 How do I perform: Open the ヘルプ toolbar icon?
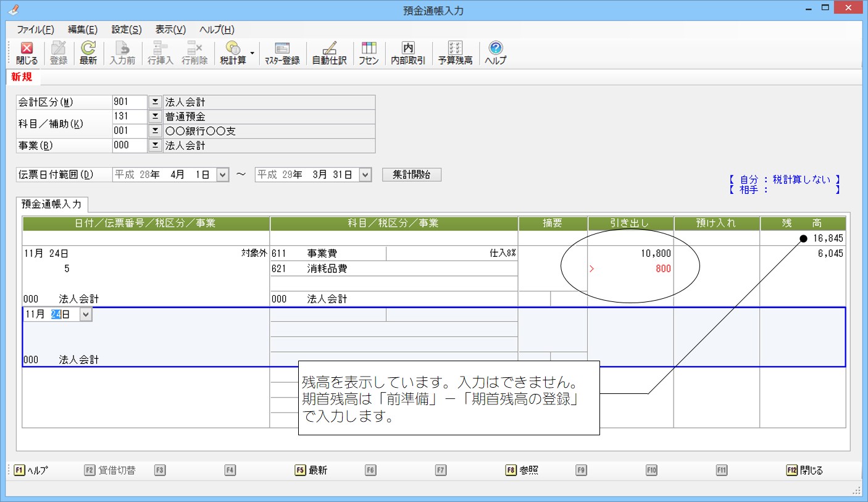pyautogui.click(x=495, y=53)
